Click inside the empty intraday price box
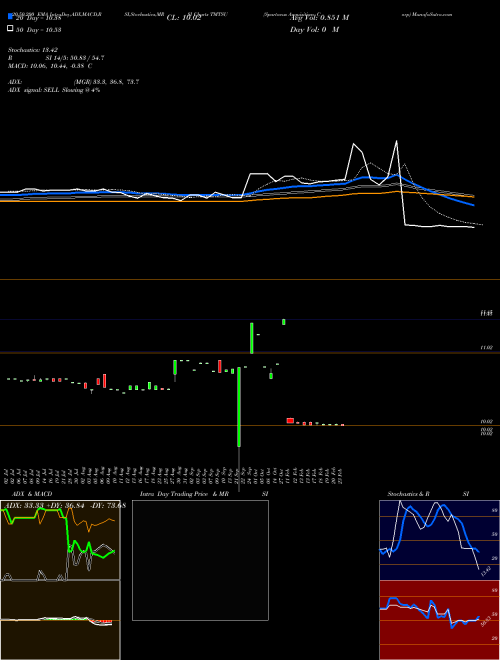The image size is (500, 660). pyautogui.click(x=200, y=560)
